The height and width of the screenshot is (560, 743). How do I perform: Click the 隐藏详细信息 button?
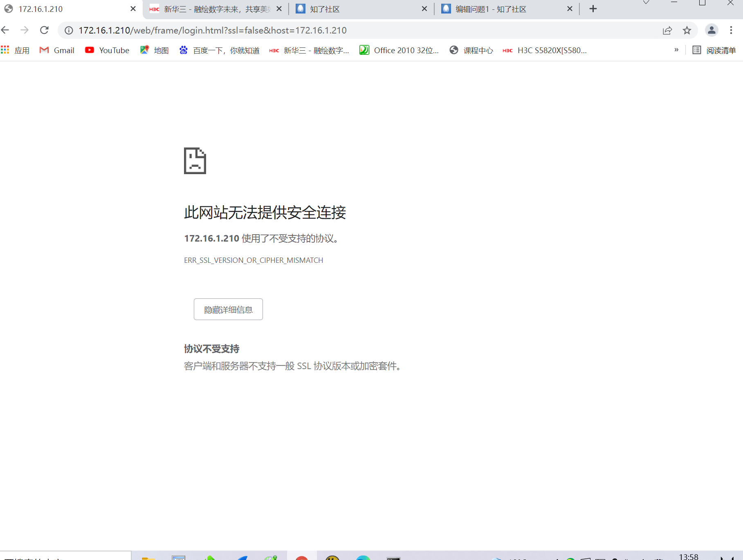228,309
